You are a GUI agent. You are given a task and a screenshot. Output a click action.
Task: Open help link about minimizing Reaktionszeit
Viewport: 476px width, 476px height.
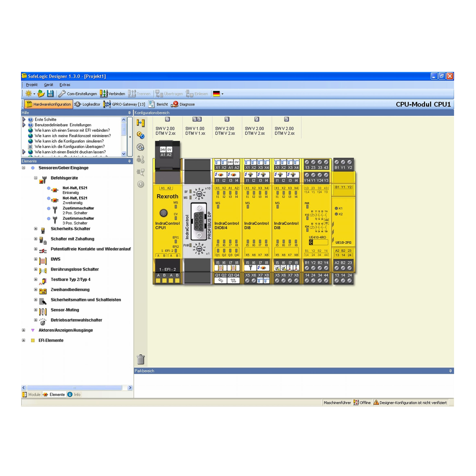pos(73,136)
